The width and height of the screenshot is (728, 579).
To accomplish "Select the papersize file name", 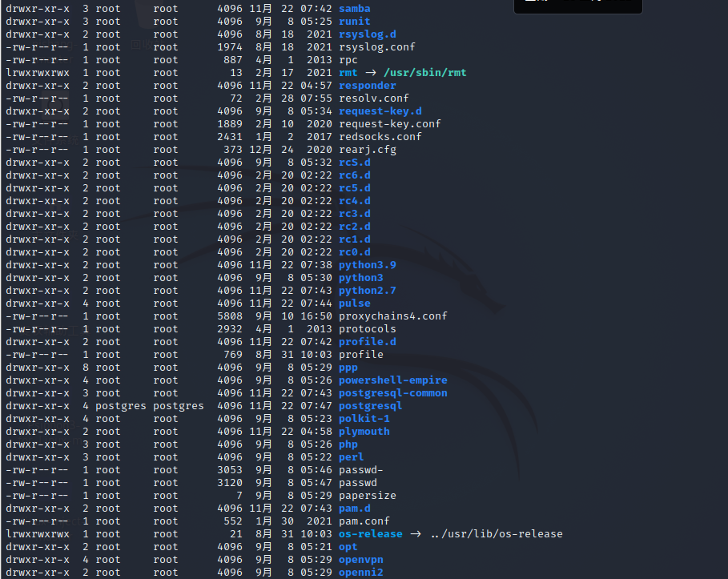I will click(368, 496).
